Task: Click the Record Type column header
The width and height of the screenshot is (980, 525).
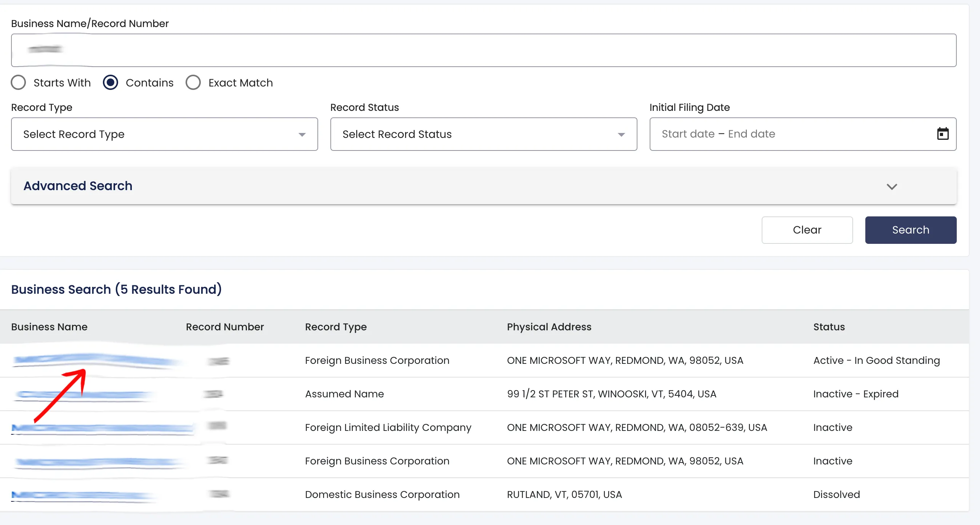Action: point(336,327)
